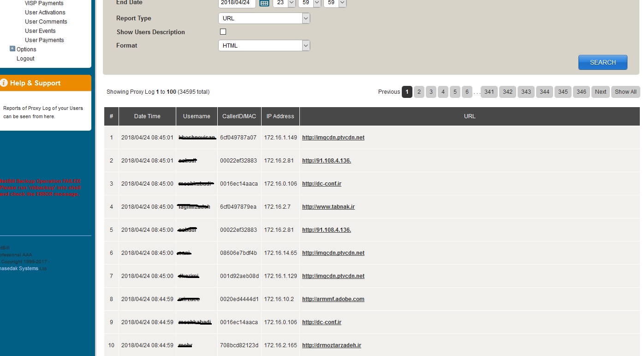644x356 pixels.
Task: Click Show All results button
Action: pos(626,92)
